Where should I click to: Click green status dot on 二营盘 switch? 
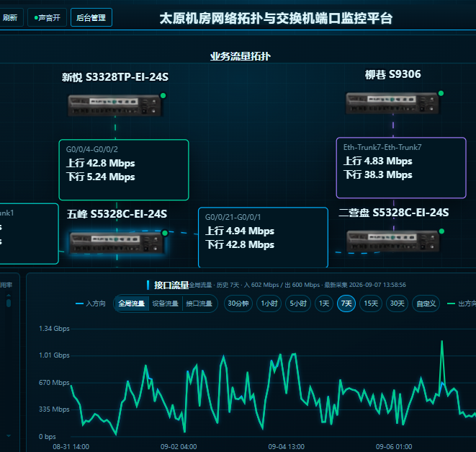click(441, 231)
